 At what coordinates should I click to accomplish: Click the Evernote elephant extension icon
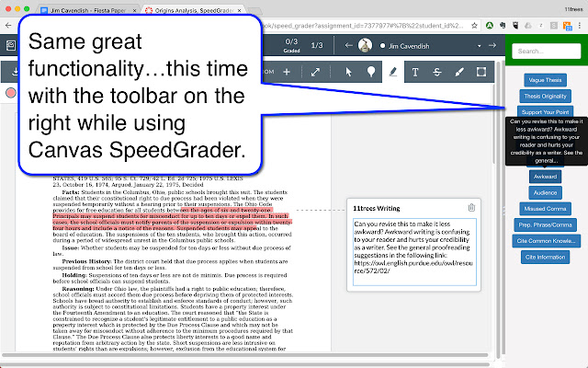(503, 26)
